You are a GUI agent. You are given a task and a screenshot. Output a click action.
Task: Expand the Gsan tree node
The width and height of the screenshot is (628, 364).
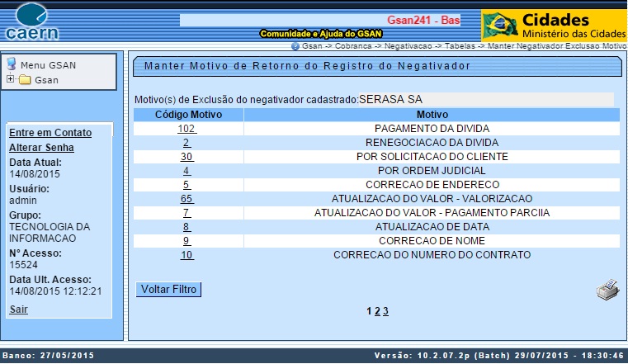10,80
